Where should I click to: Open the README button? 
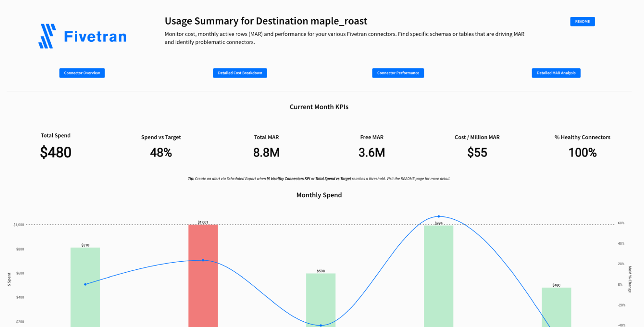point(582,21)
